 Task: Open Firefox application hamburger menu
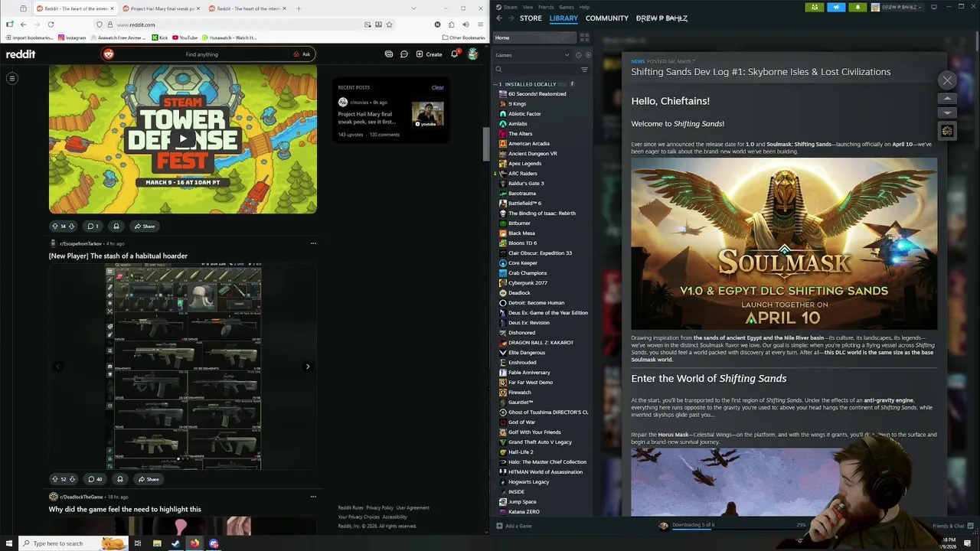[480, 24]
